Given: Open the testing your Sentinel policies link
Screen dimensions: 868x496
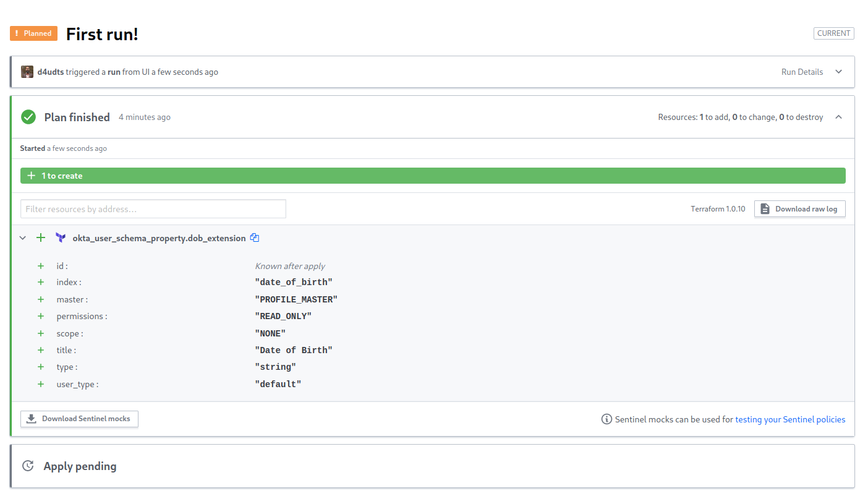Looking at the screenshot, I should point(790,419).
